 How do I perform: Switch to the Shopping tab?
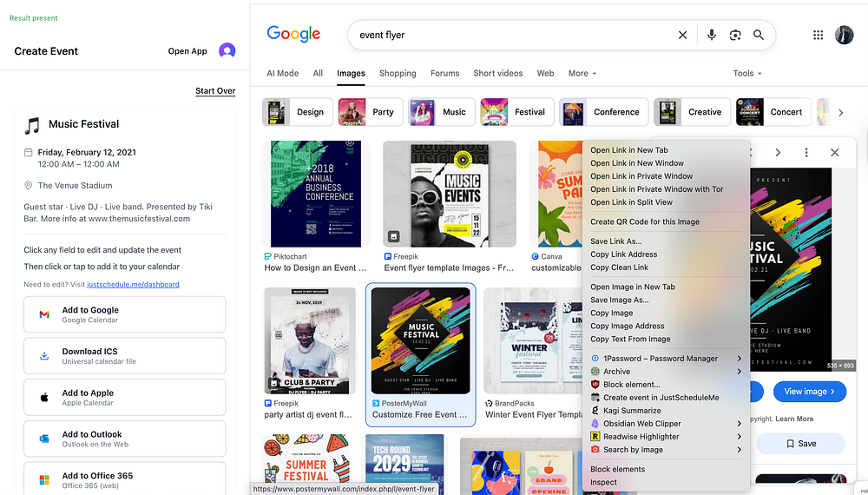click(x=398, y=73)
